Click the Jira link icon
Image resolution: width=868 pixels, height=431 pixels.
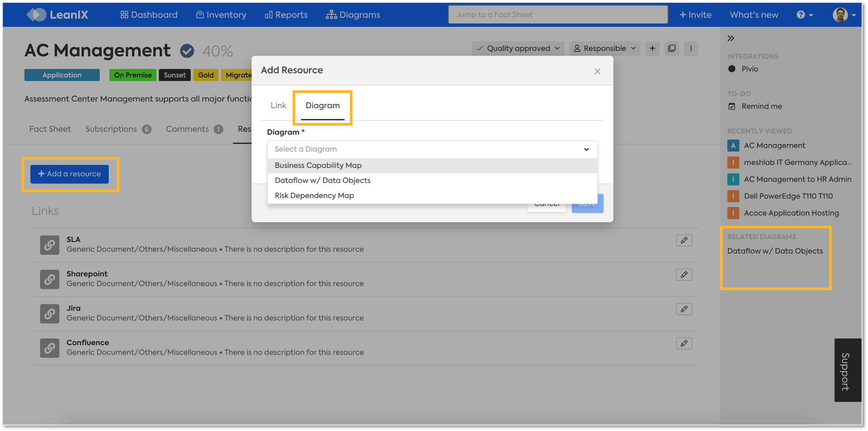[x=50, y=314]
